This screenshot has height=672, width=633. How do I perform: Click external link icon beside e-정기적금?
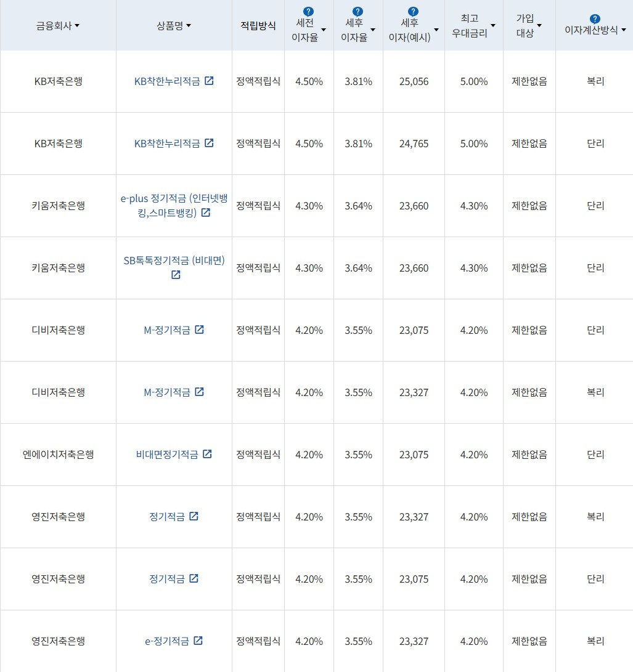click(198, 641)
